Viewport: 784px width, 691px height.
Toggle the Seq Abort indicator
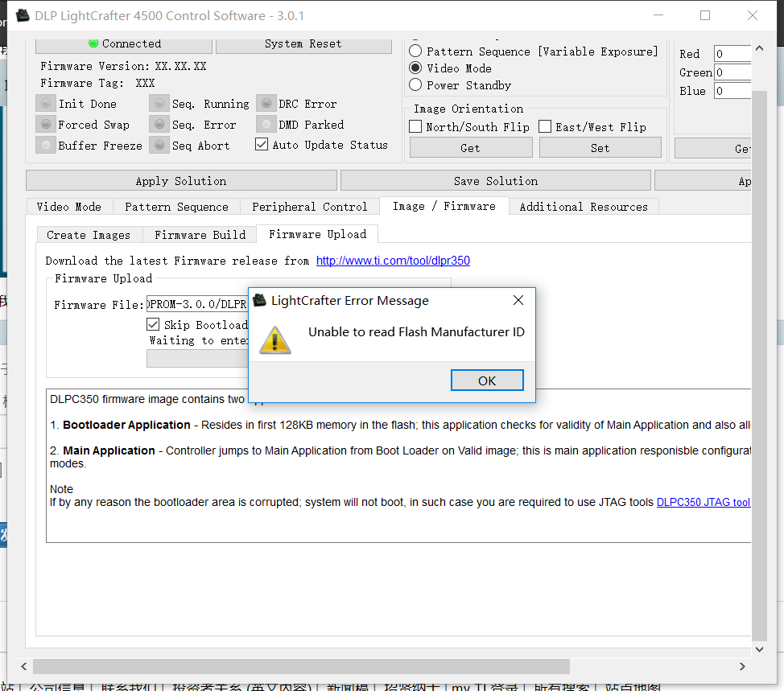[x=159, y=146]
